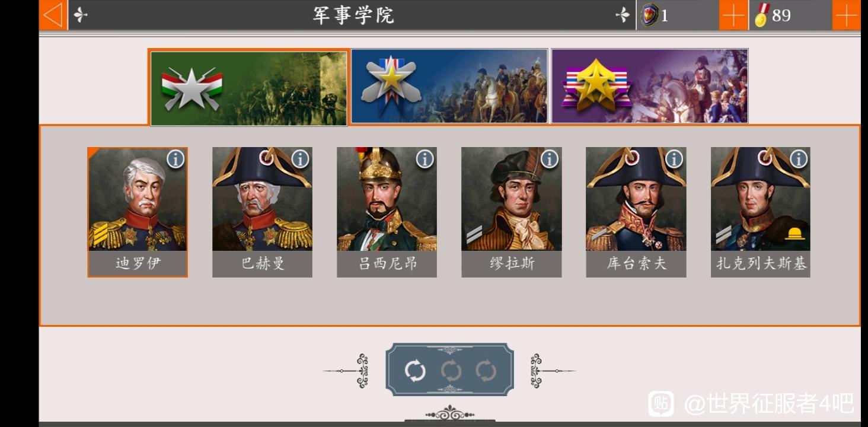Click the medal count 89

pyautogui.click(x=781, y=15)
